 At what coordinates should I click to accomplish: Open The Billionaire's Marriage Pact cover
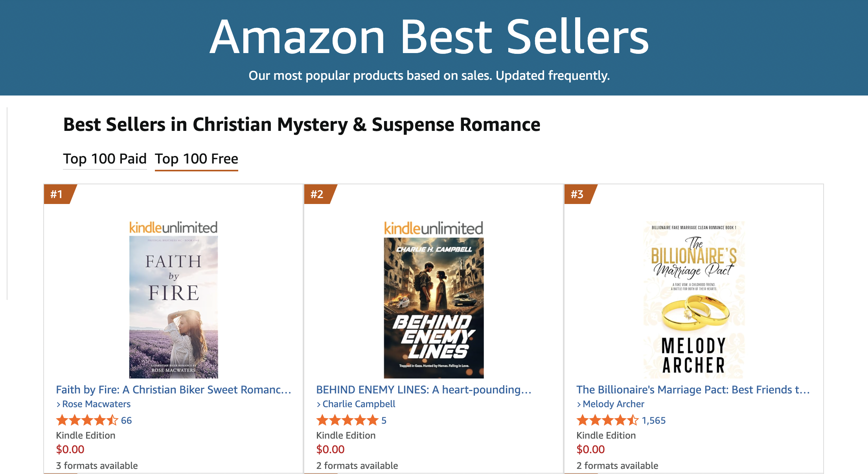(x=694, y=300)
